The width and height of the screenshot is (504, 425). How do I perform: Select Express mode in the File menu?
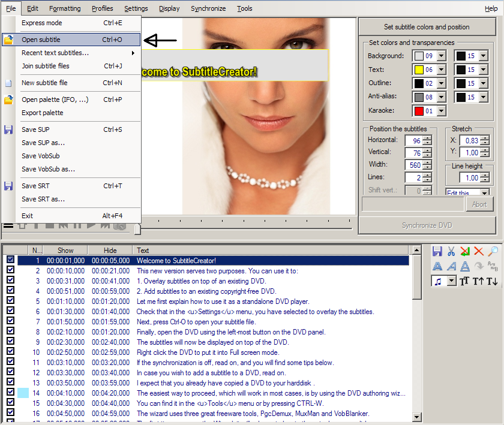(x=77, y=23)
